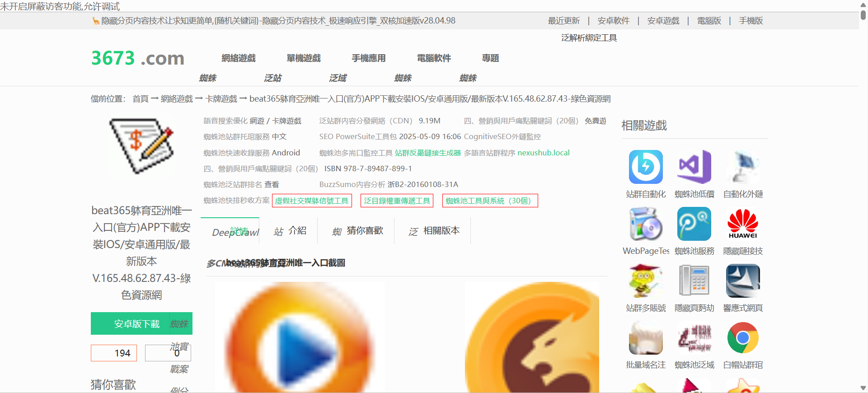Click the red Huawei logo icon

click(743, 224)
